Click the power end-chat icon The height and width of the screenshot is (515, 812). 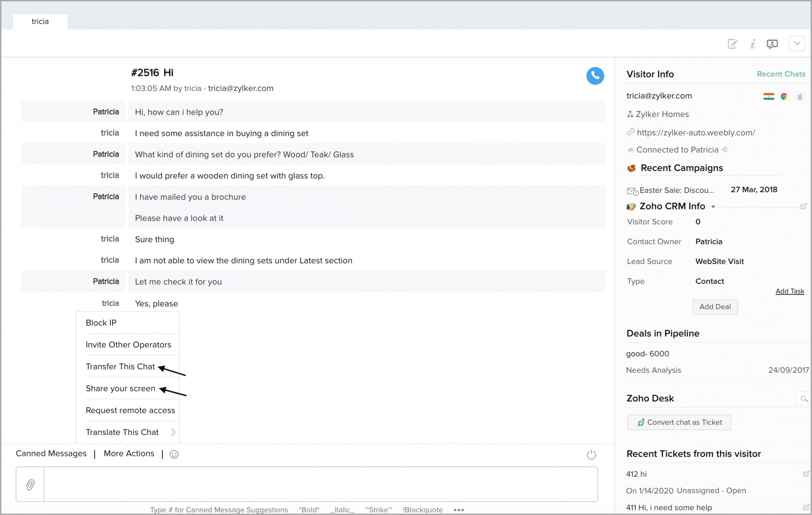[x=591, y=454]
